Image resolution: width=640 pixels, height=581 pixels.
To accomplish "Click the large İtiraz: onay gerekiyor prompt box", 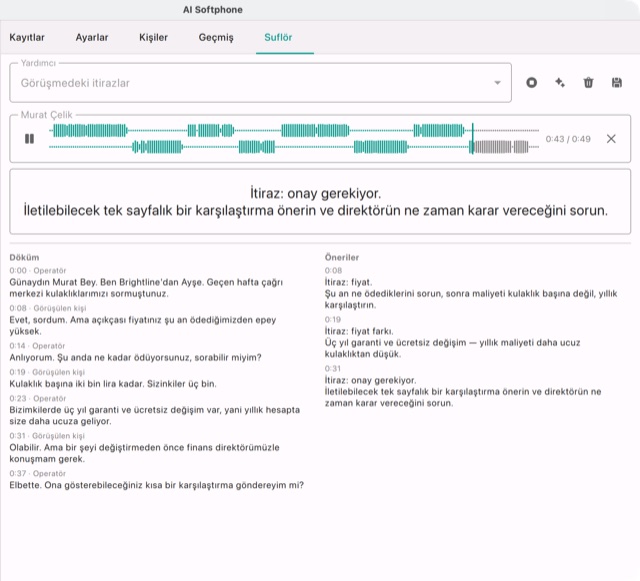I will (x=320, y=202).
